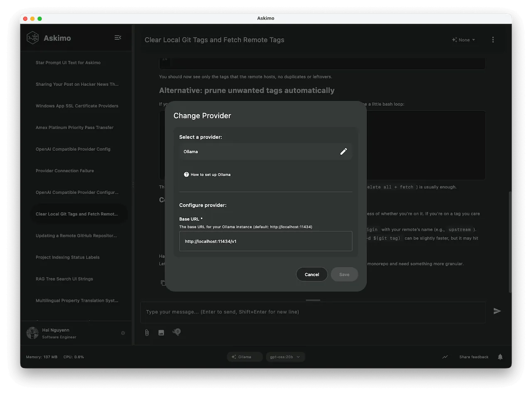
Task: Click the chat title Clear Local Git Tags header
Action: (214, 40)
